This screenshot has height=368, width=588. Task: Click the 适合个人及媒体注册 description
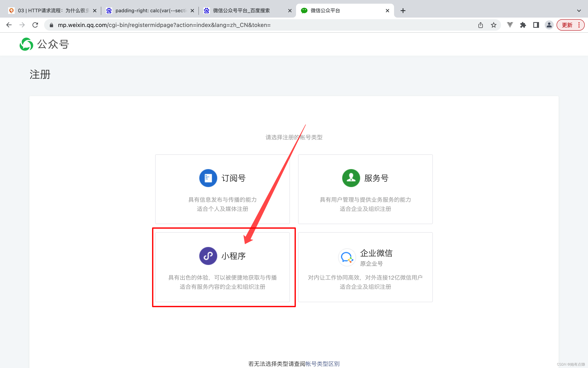(x=223, y=209)
